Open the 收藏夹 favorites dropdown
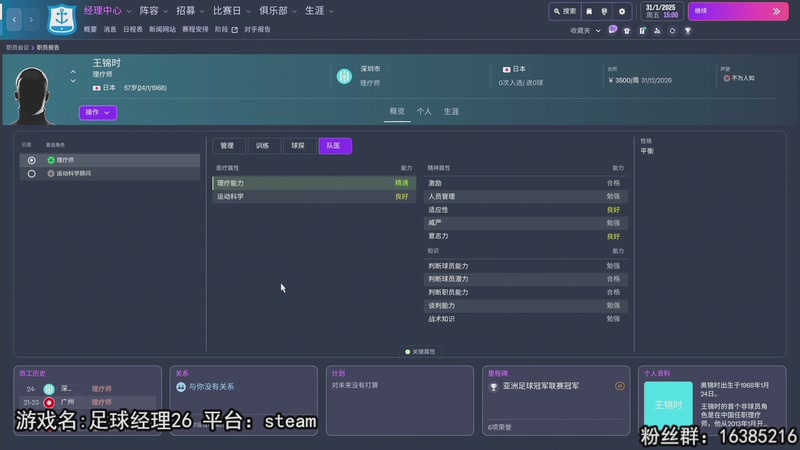 pos(585,31)
